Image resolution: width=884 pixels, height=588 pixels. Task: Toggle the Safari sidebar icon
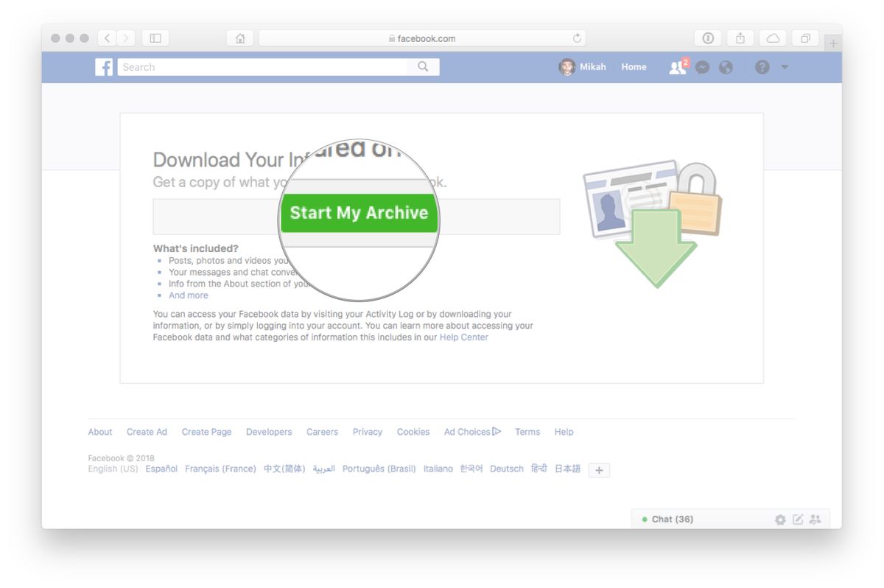pos(155,38)
